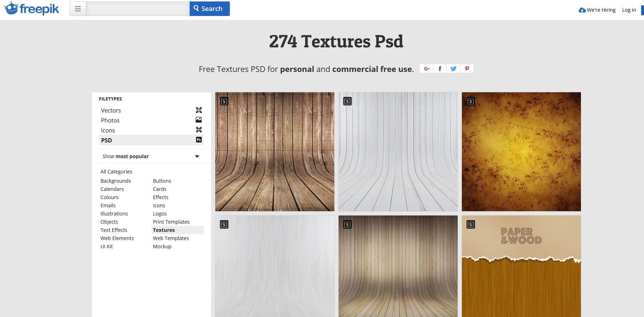The image size is (644, 317).
Task: Open the We're Hiring link
Action: coord(597,10)
